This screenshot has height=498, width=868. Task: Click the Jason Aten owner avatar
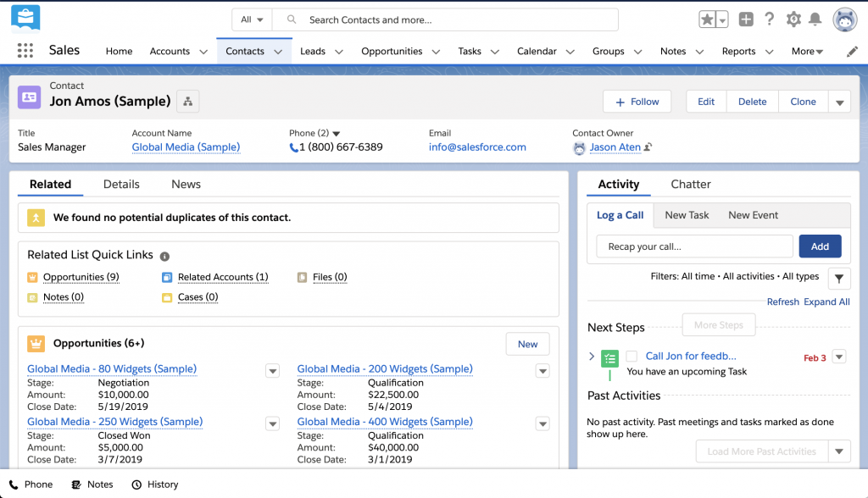coord(579,148)
